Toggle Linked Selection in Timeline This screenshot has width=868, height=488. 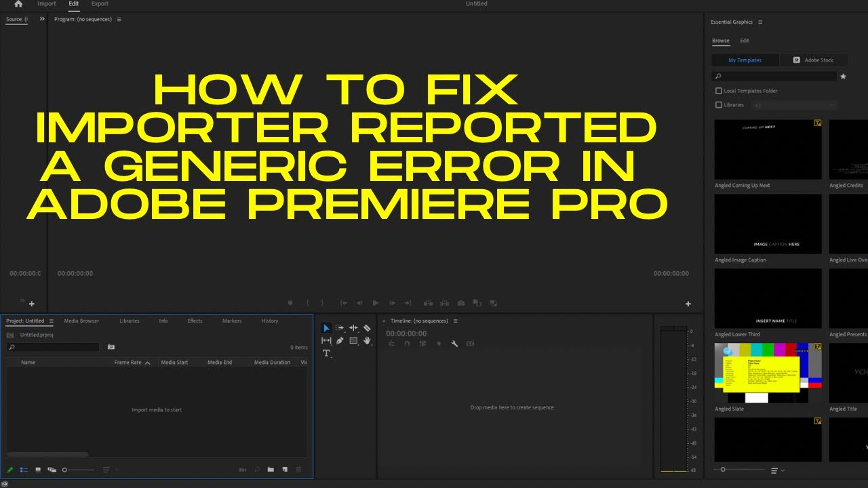(422, 344)
